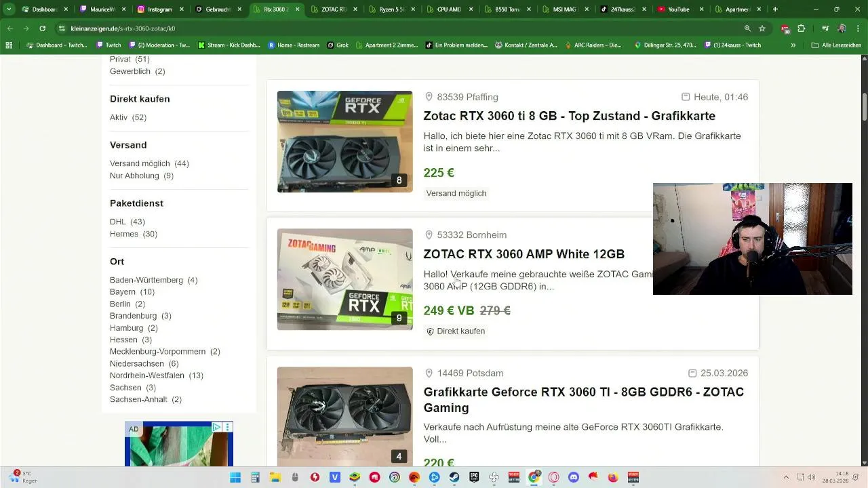This screenshot has width=868, height=488.
Task: Open File Explorer from the taskbar
Action: coord(275,478)
